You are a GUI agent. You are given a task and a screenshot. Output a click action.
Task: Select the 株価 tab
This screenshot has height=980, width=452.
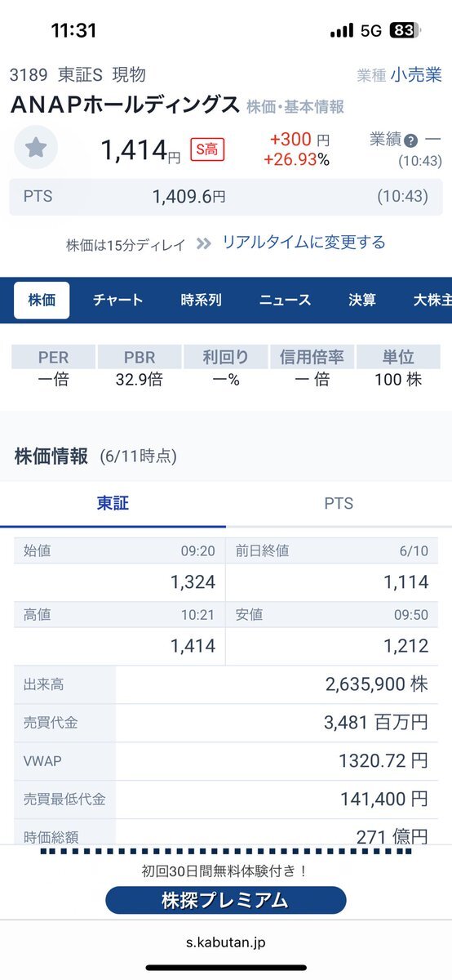click(x=42, y=300)
